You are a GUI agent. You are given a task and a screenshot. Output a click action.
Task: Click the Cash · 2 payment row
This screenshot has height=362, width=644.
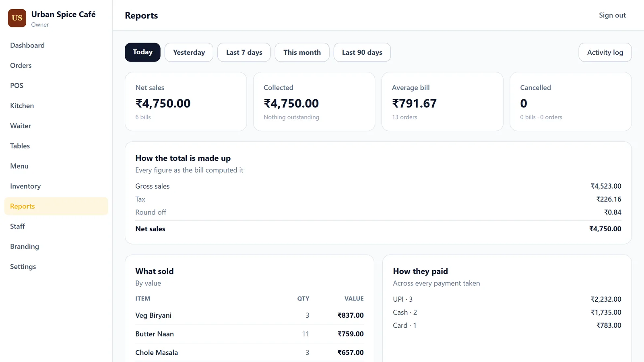[x=507, y=313]
